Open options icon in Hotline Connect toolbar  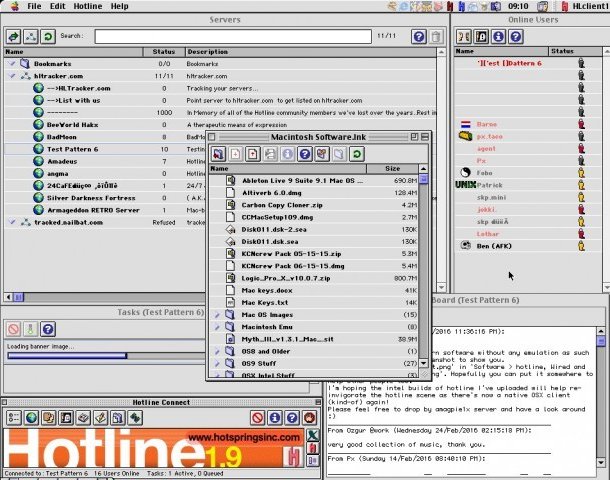[14, 418]
